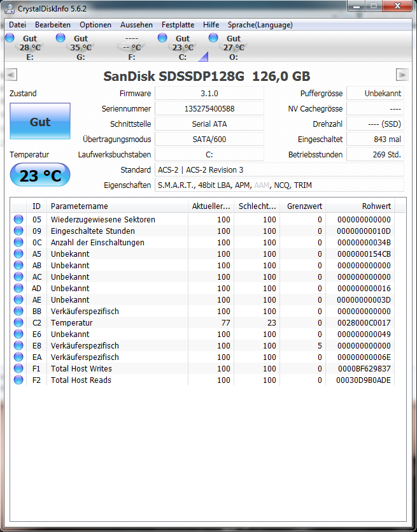Open the Sprache(Language) menu
The width and height of the screenshot is (417, 532).
[x=260, y=25]
